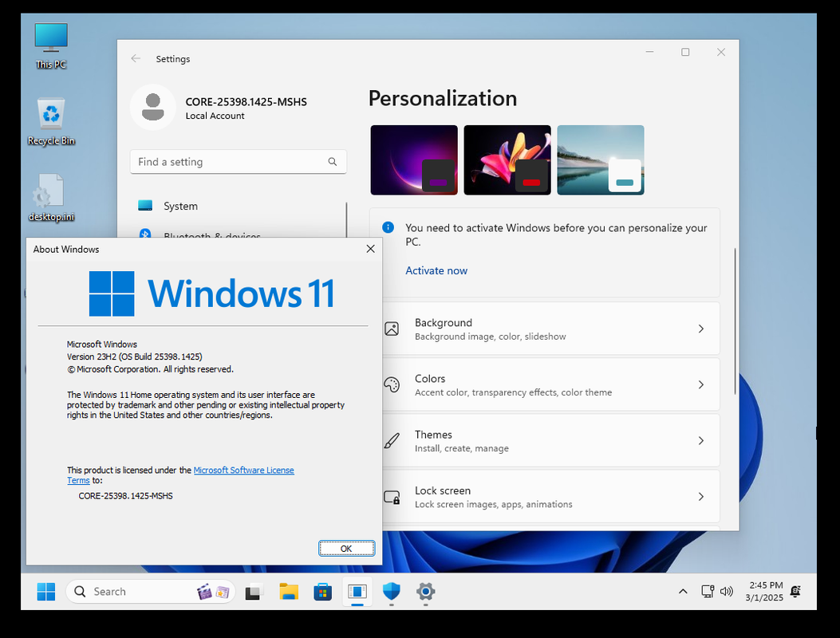Open Microsoft Store from the taskbar
The width and height of the screenshot is (840, 638).
[322, 592]
